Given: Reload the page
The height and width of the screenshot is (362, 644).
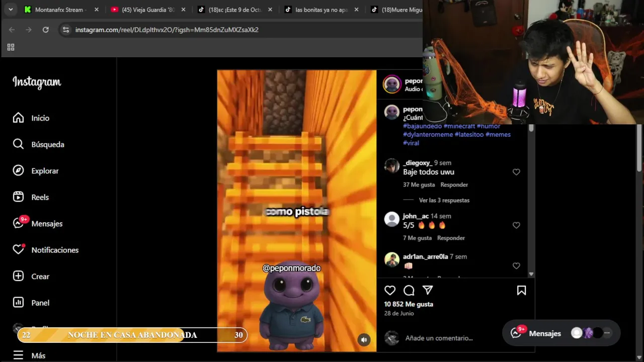Looking at the screenshot, I should pos(45,30).
